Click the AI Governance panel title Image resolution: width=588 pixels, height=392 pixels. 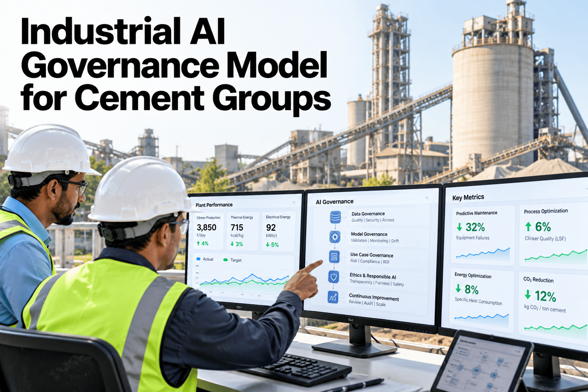(x=335, y=202)
